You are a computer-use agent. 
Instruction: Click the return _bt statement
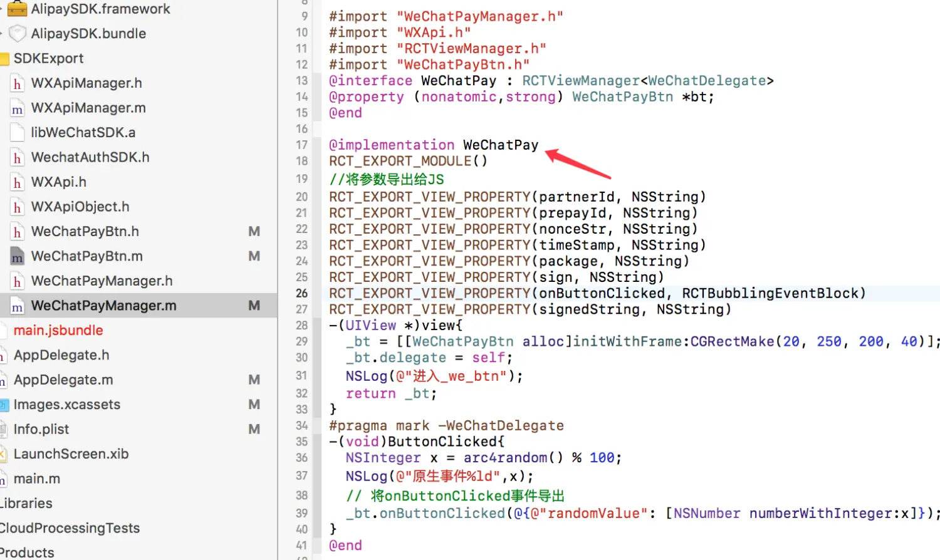click(391, 394)
